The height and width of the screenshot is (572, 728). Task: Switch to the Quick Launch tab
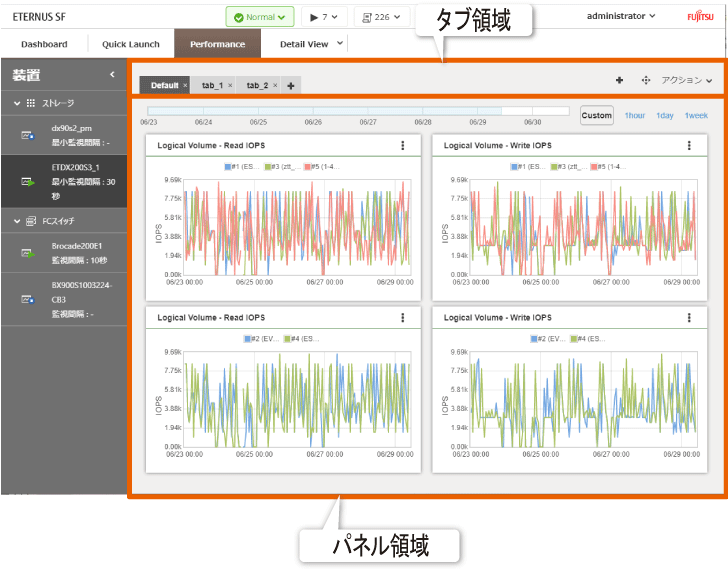[130, 44]
